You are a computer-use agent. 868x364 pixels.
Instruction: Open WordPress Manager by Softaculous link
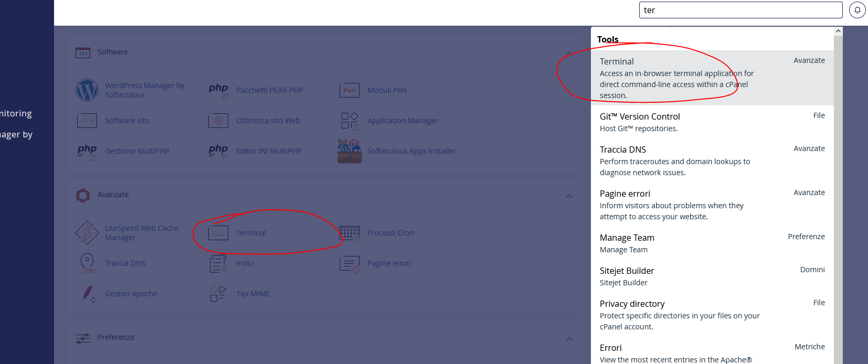[144, 90]
